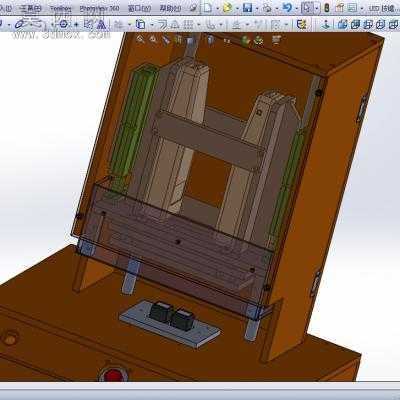Viewport: 400px width, 400px height.
Task: Expand the dropdown arrow next to Options
Action: tap(362, 8)
